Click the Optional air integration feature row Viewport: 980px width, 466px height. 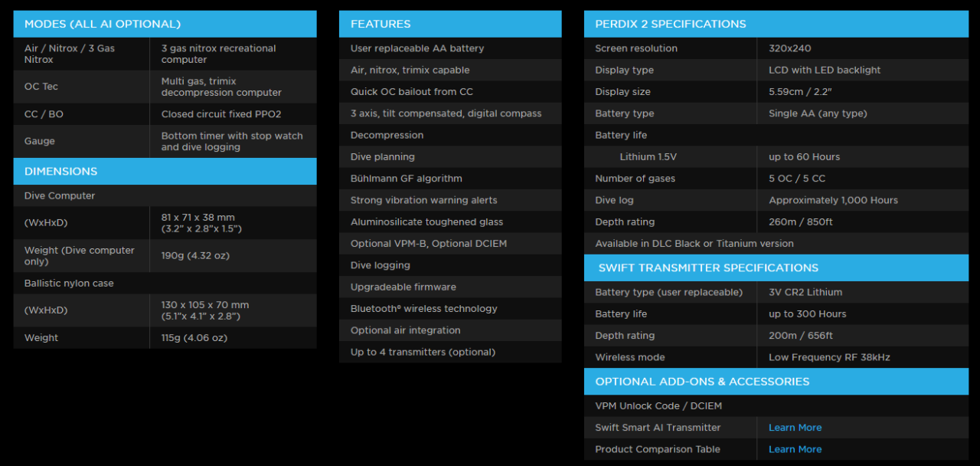pos(406,330)
